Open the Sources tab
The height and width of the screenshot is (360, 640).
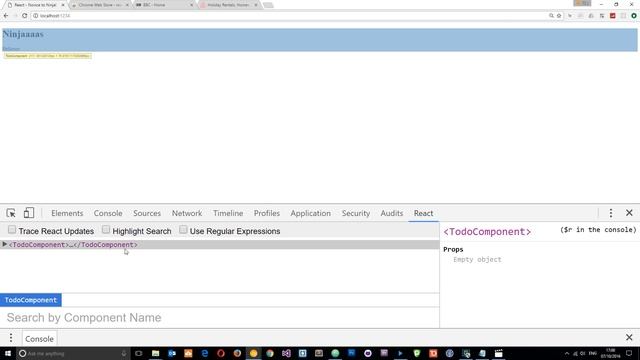coord(147,213)
